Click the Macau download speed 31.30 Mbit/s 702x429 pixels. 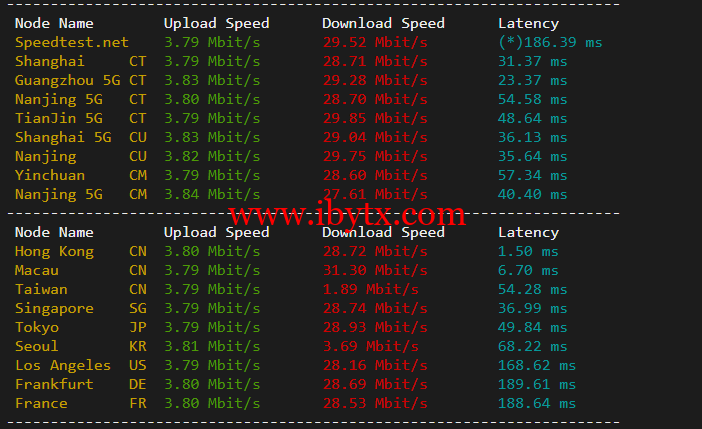coord(375,270)
